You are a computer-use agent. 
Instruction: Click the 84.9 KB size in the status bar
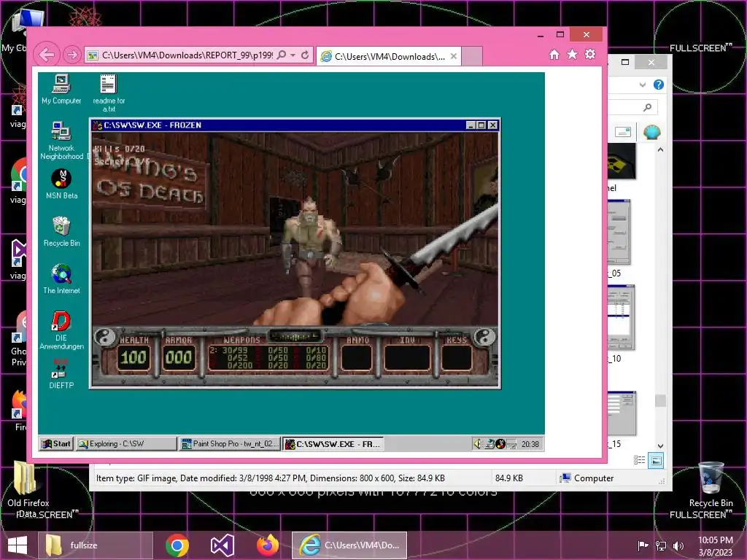(x=508, y=478)
